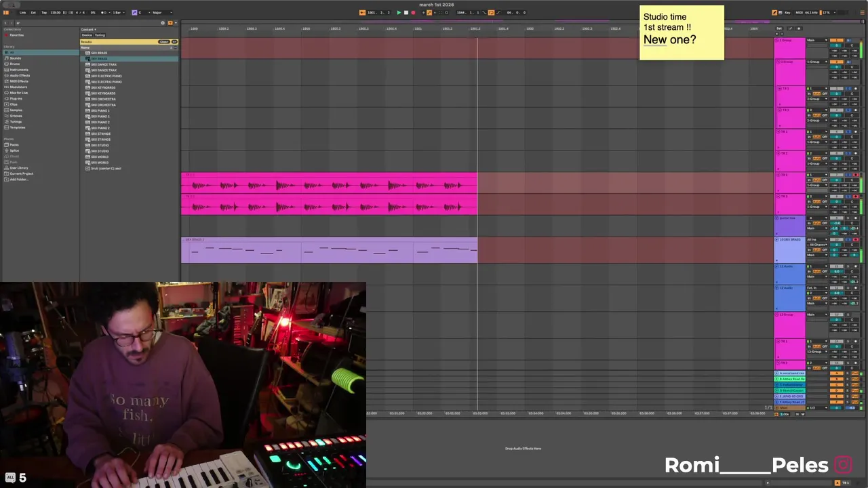Click the tempo field 119.00
Viewport: 868px width, 488px height.
tap(56, 12)
